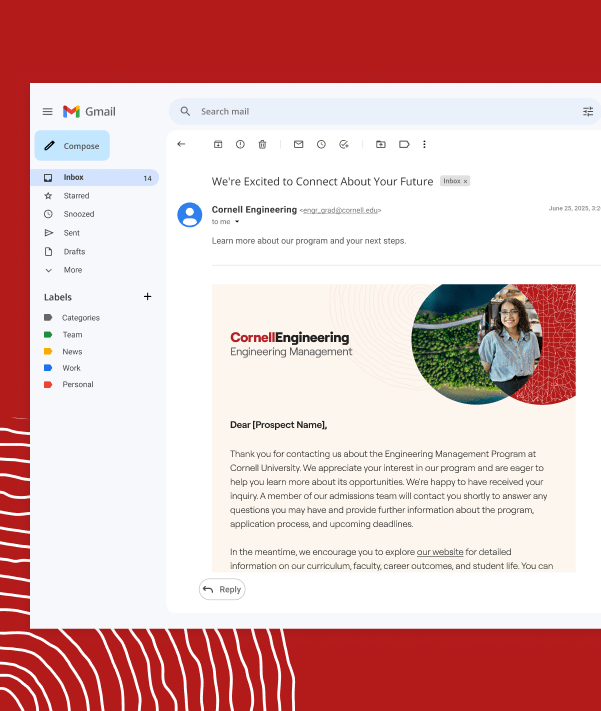Screen dimensions: 601x711
Task: Report email as spam
Action: (x=240, y=144)
